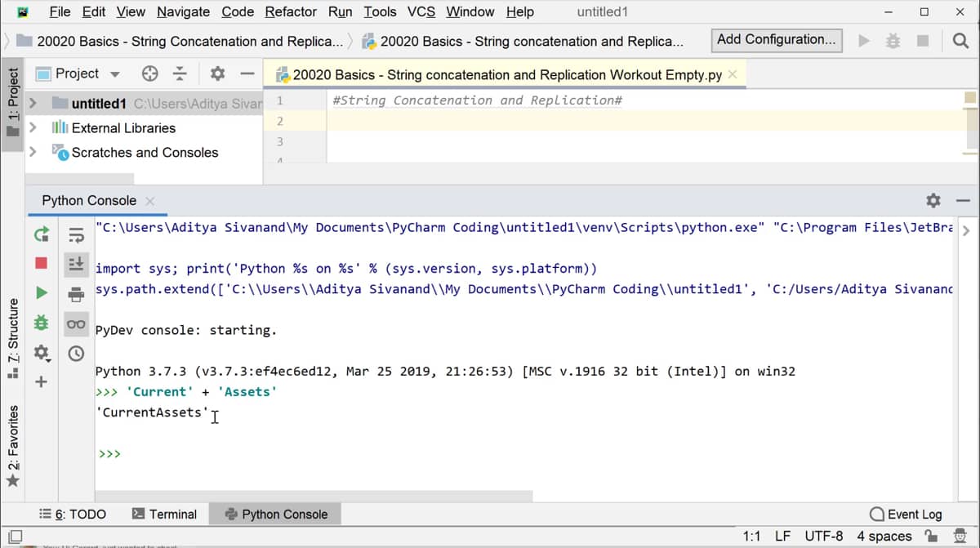Open Python Console panel gear settings
980x548 pixels.
pos(933,201)
